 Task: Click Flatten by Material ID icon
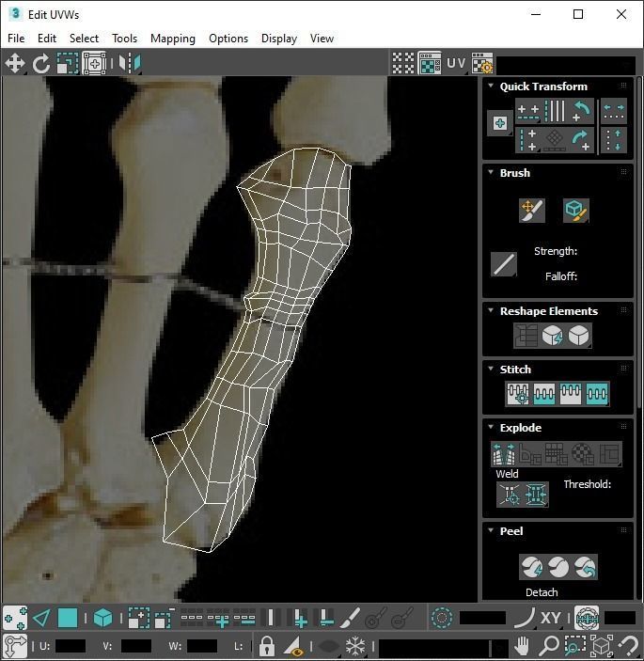(583, 454)
